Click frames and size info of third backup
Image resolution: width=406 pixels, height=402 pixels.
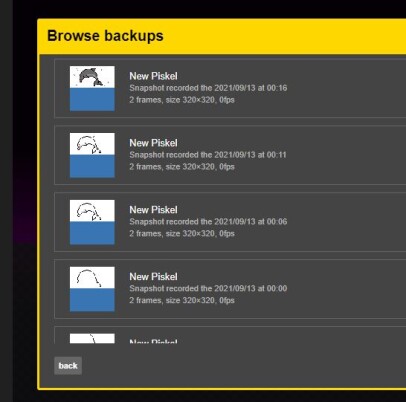point(182,234)
